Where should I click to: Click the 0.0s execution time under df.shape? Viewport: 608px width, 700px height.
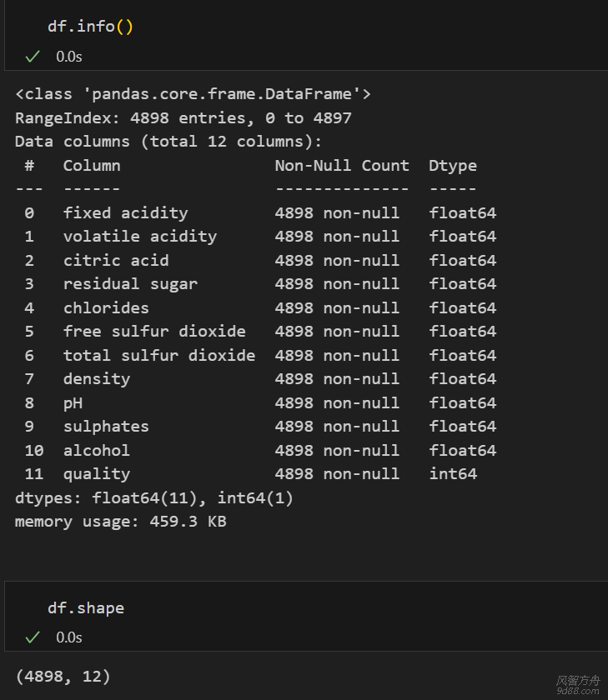click(x=69, y=637)
